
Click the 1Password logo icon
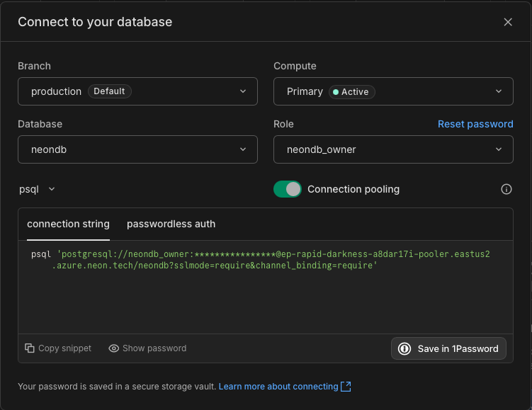(404, 348)
